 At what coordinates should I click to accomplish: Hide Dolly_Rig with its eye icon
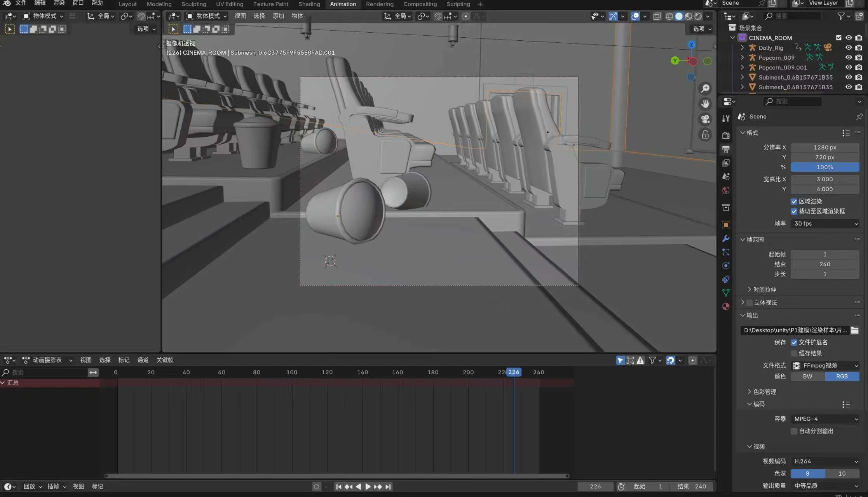coord(849,48)
